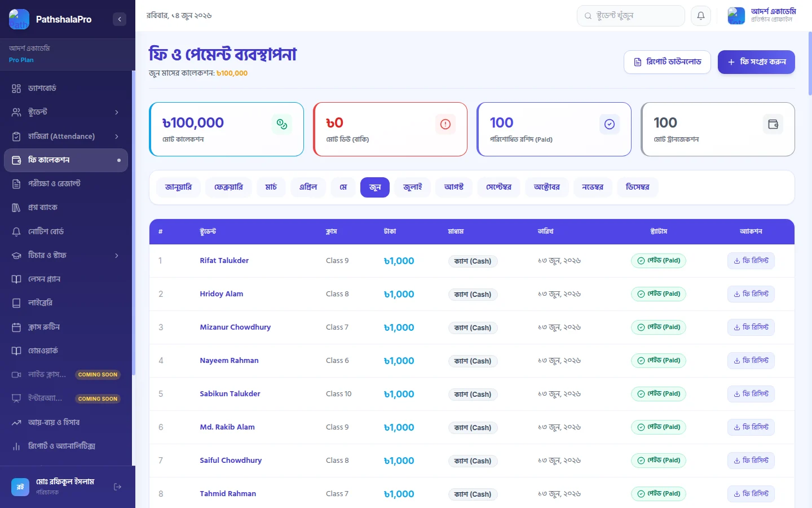Open student Rifat Talukder's name link
Viewport: 812px width, 508px height.
[224, 261]
